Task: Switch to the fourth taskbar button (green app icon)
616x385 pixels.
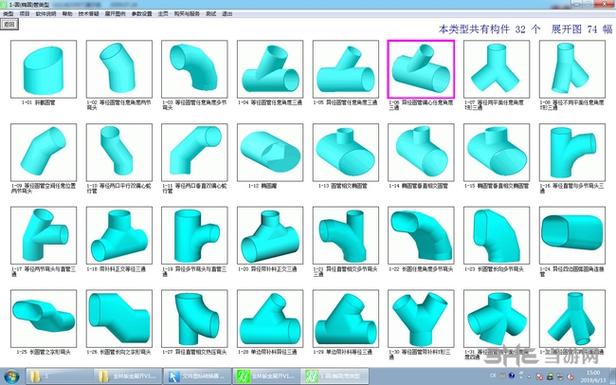Action: coord(266,376)
